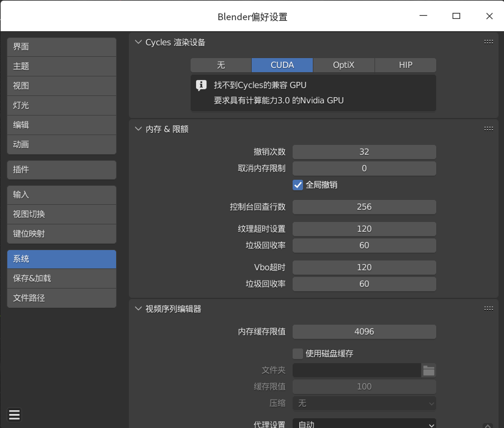Open the 插件 preferences category
504x428 pixels.
pos(61,169)
